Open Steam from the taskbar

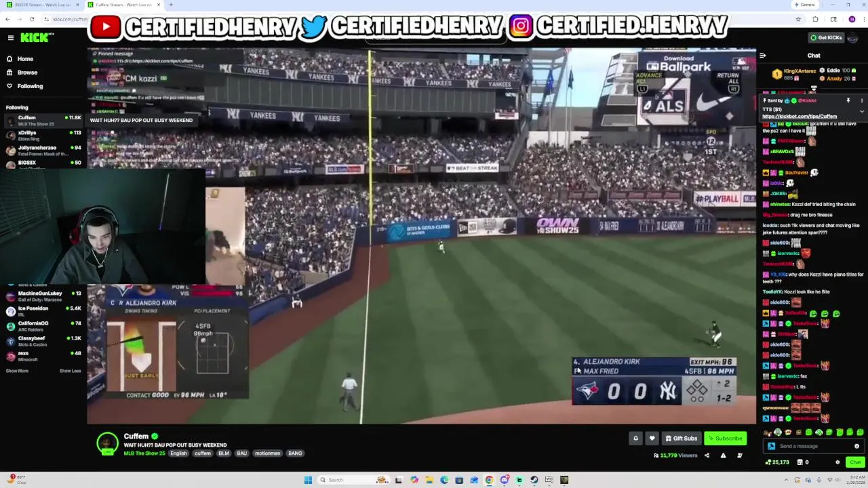(534, 480)
